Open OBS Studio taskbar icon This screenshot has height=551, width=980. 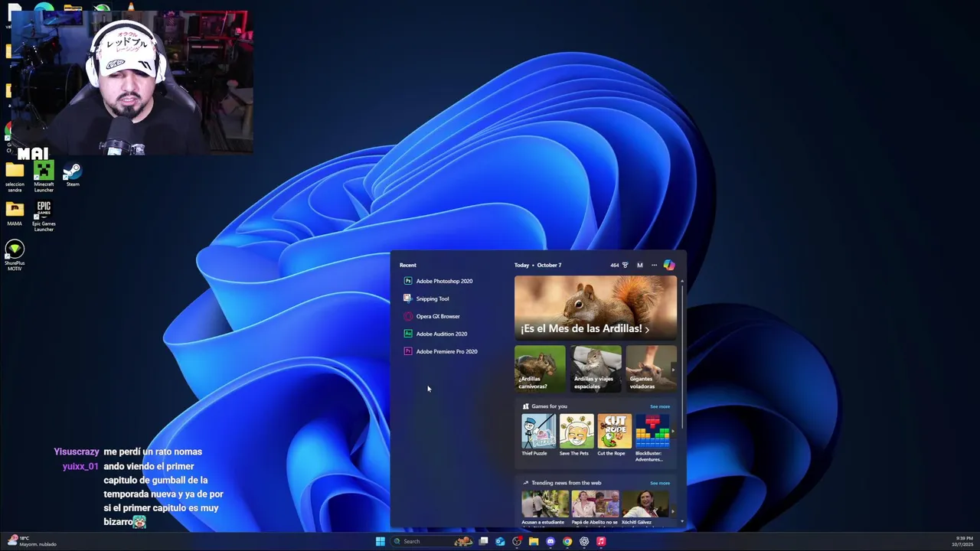[517, 541]
